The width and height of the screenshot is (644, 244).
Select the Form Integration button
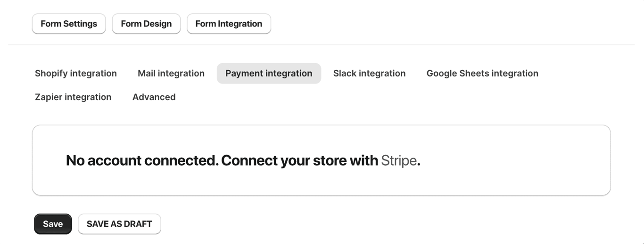tap(229, 24)
